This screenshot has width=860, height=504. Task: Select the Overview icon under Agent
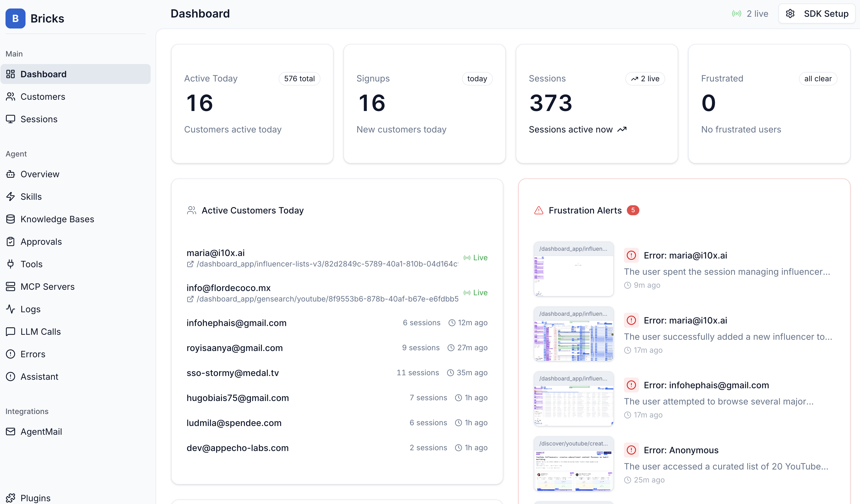coord(11,174)
